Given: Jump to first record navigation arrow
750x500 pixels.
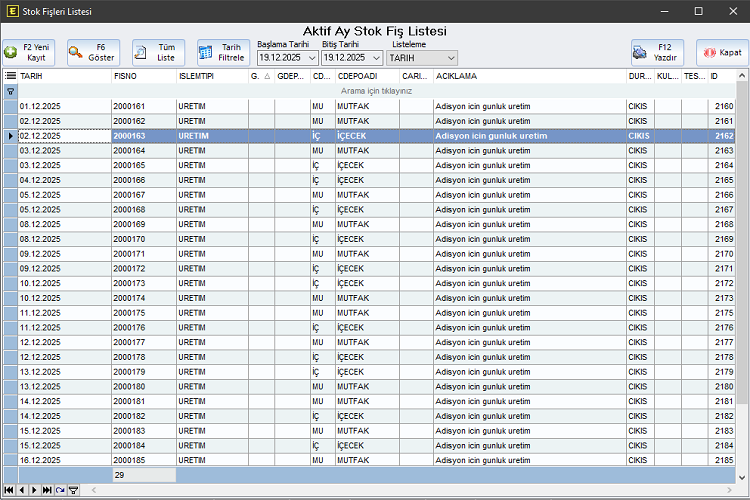Looking at the screenshot, I should (x=9, y=490).
